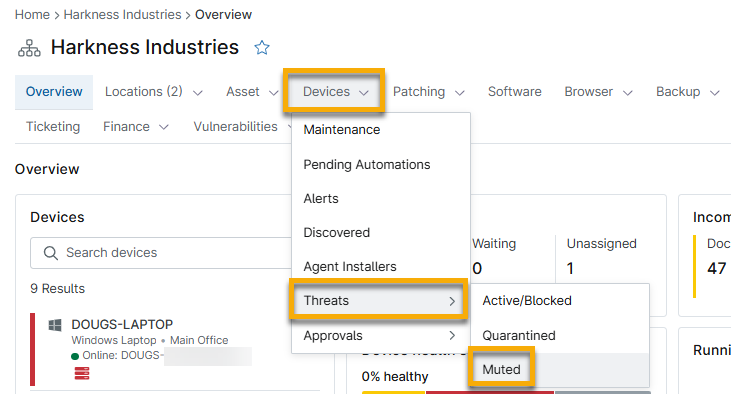Favorite Harkness Industries with the star icon
The height and width of the screenshot is (394, 731).
coord(262,48)
